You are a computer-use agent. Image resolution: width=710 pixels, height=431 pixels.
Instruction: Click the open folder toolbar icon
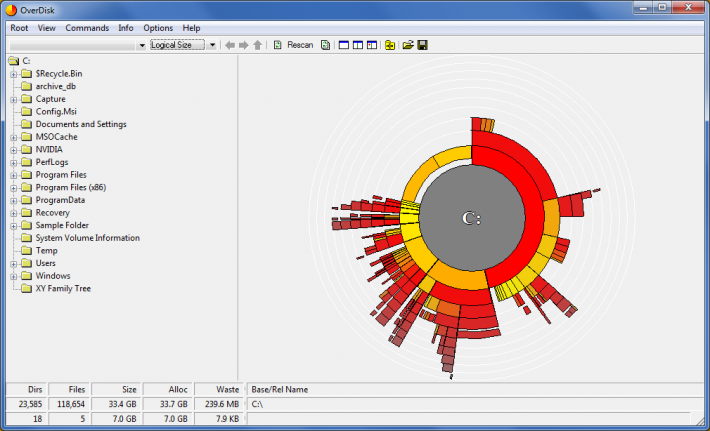pyautogui.click(x=408, y=45)
